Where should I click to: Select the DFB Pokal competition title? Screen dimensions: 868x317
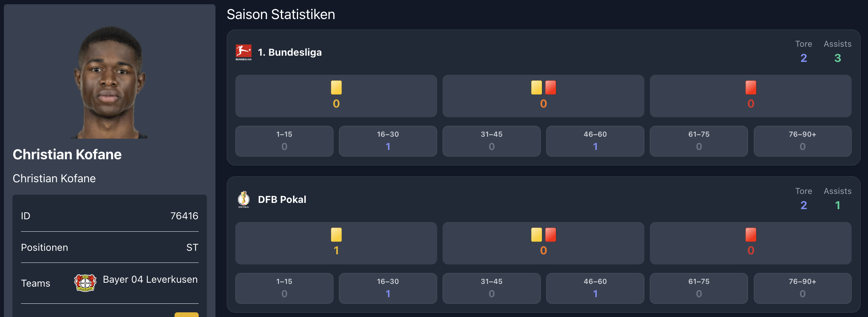pos(282,199)
